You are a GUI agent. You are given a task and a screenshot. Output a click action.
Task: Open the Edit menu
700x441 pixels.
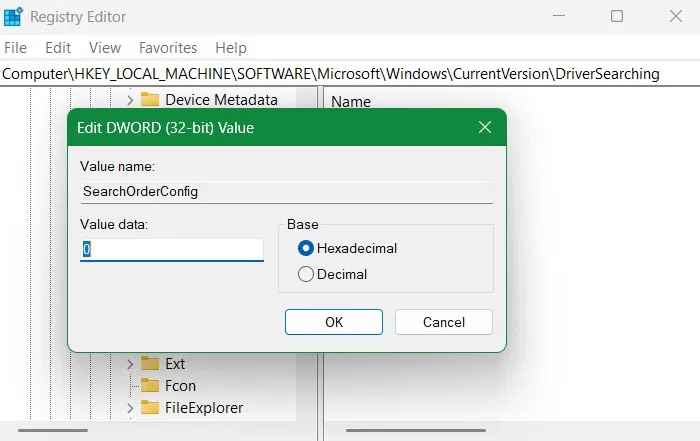click(x=58, y=48)
